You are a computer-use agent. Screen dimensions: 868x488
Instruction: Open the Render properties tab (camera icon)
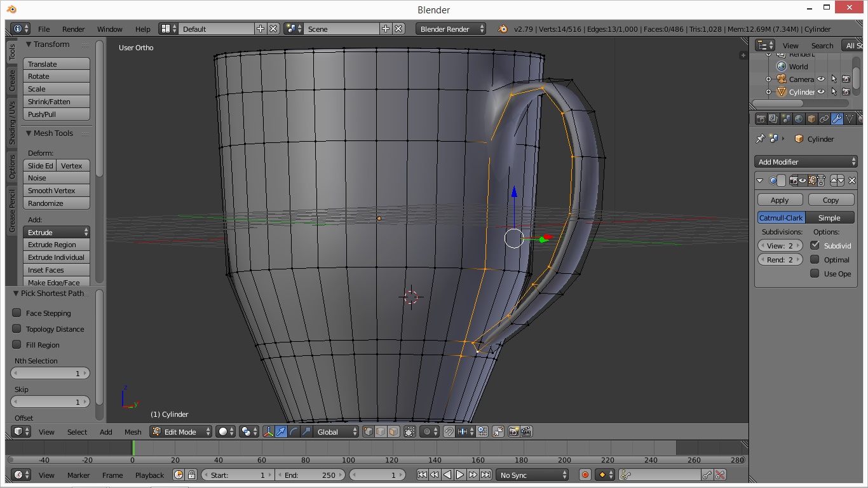(x=761, y=119)
